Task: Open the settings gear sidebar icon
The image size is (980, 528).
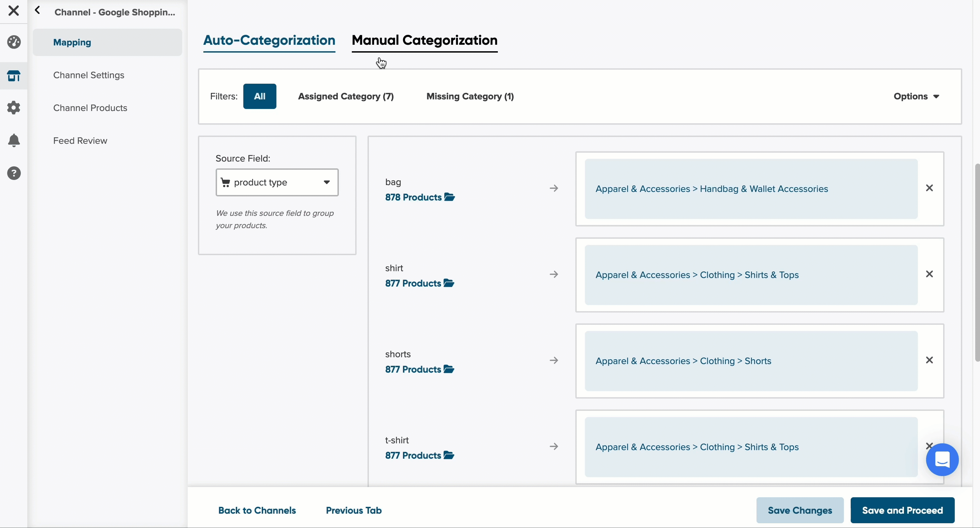Action: click(x=14, y=108)
